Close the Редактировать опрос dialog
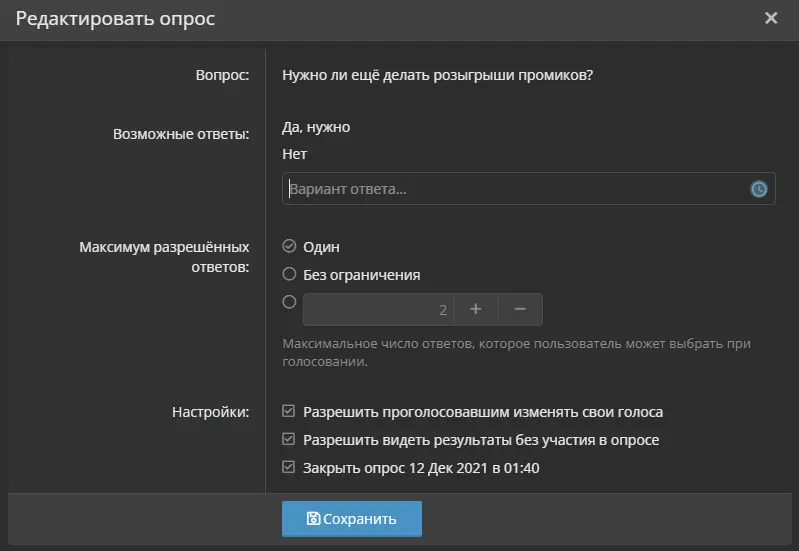 [x=771, y=18]
